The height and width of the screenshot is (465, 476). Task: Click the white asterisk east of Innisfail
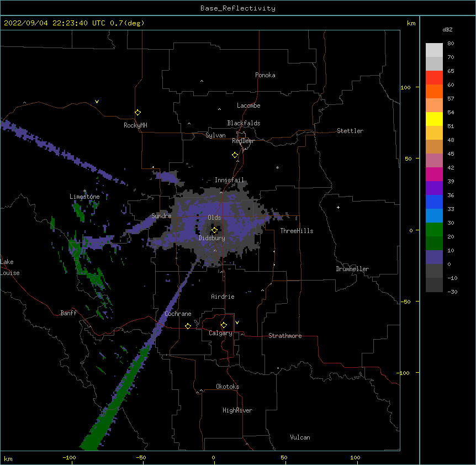coord(277,167)
